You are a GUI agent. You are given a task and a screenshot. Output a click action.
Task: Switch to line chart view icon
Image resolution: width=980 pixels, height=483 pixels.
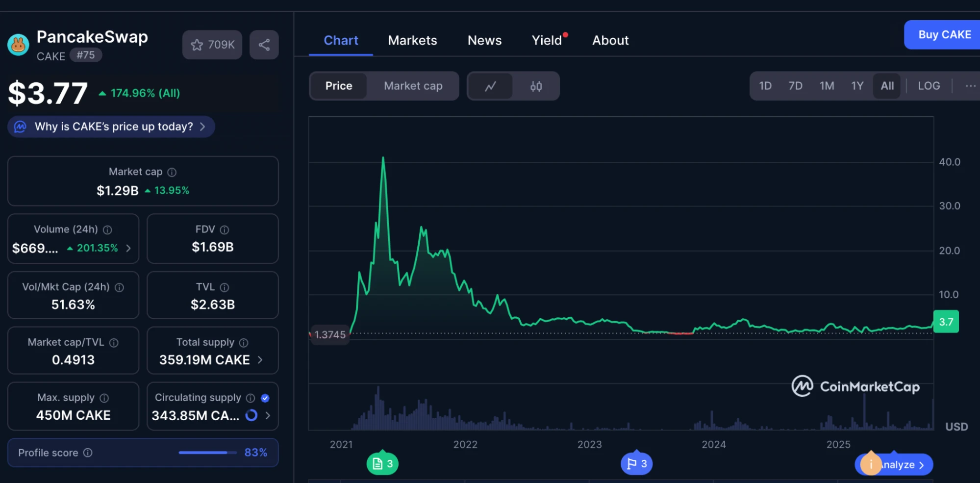[490, 86]
